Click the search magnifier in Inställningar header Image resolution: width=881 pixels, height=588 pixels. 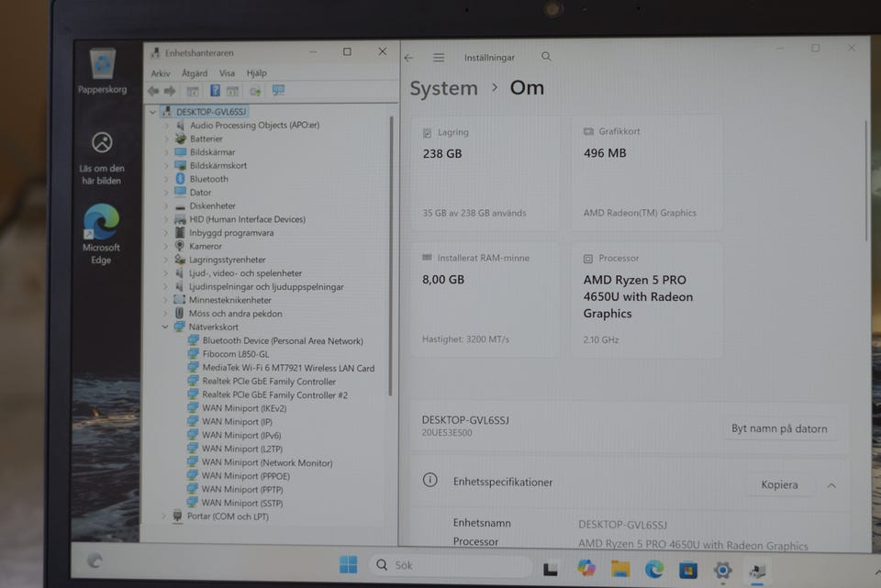pyautogui.click(x=546, y=57)
